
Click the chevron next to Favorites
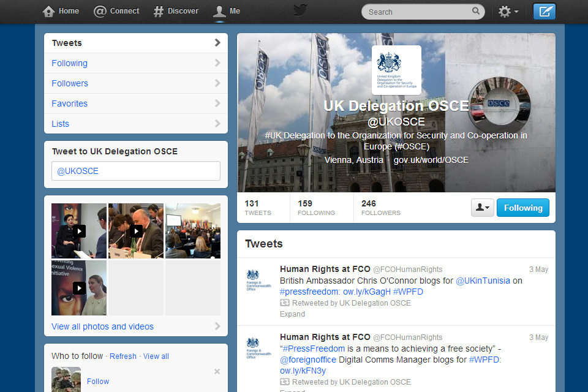click(217, 103)
